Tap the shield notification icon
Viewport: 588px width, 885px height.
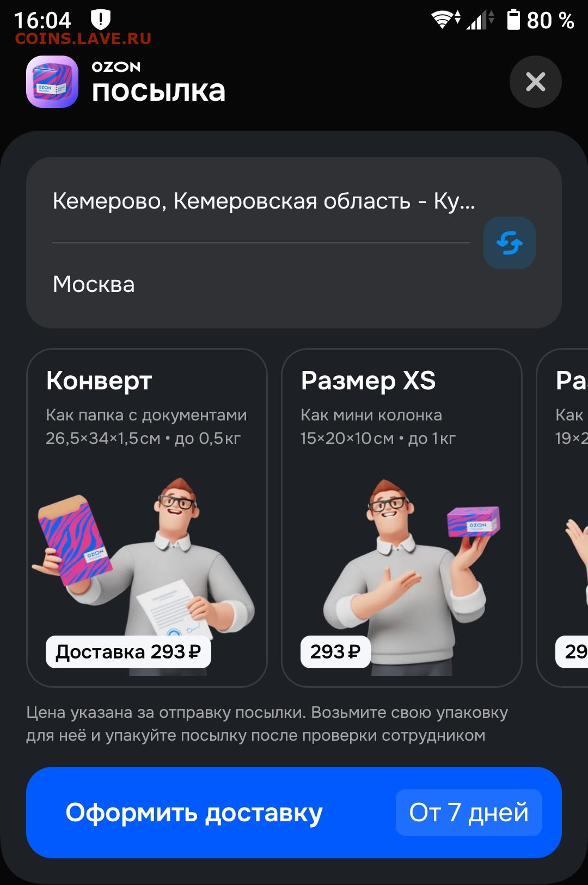pyautogui.click(x=100, y=20)
